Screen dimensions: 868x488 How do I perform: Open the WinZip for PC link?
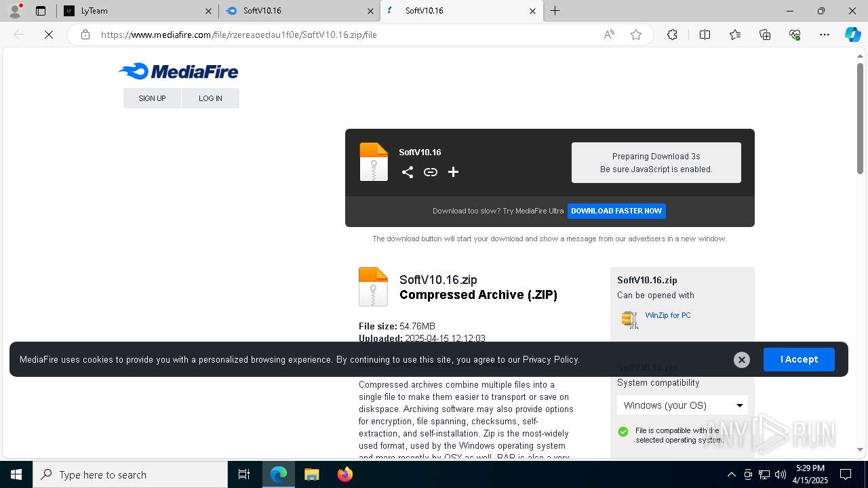coord(668,315)
